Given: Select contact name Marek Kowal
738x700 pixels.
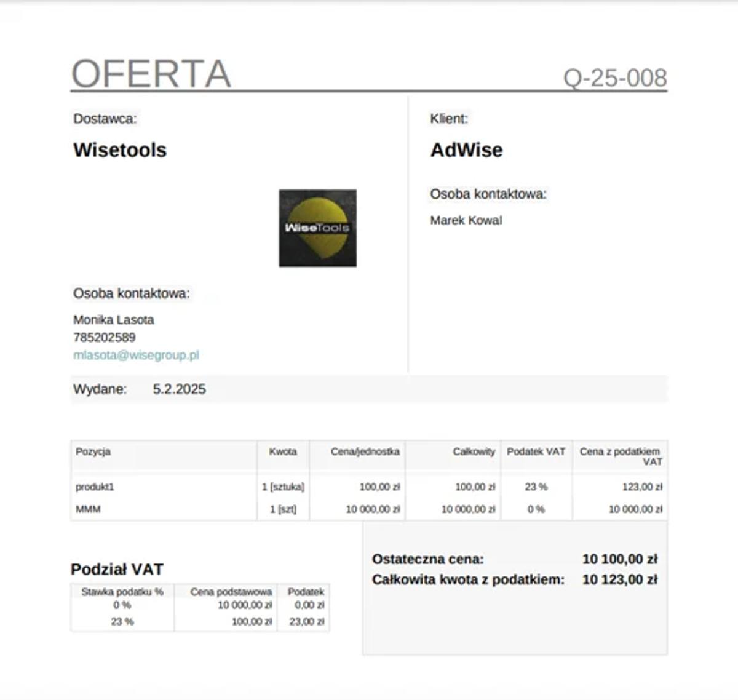Looking at the screenshot, I should coord(466,220).
